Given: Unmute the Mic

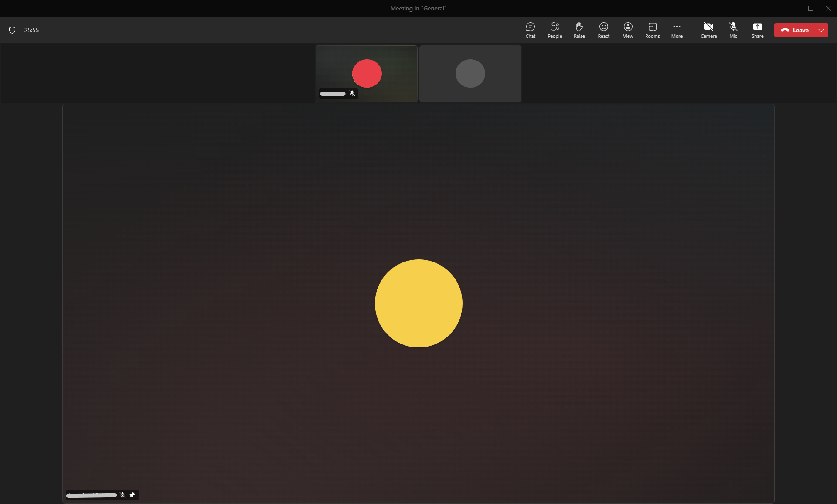Looking at the screenshot, I should pyautogui.click(x=733, y=30).
